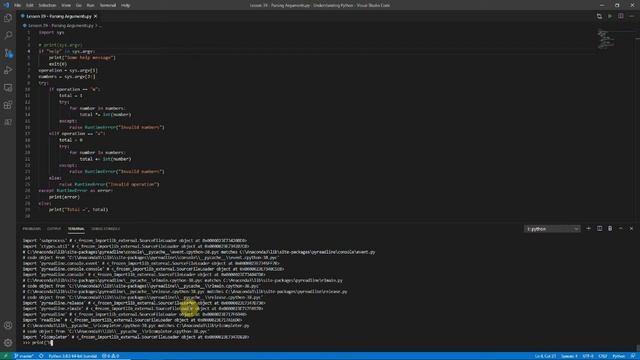
Task: Open the Selection menu
Action: click(47, 5)
